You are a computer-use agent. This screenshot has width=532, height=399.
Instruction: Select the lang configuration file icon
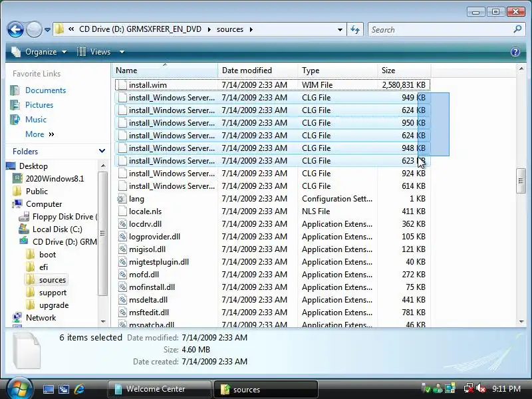[x=122, y=199]
